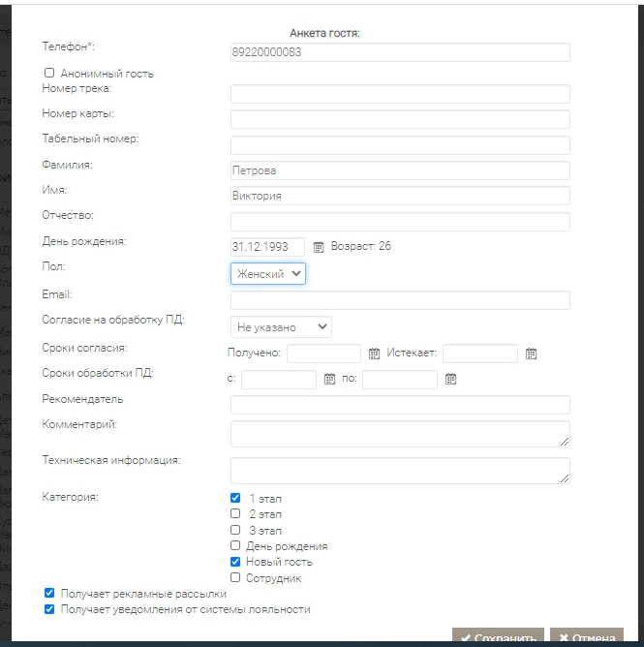Toggle 'Получает уведомления от системы лояльности' checkbox
644x647 pixels.
[x=49, y=609]
